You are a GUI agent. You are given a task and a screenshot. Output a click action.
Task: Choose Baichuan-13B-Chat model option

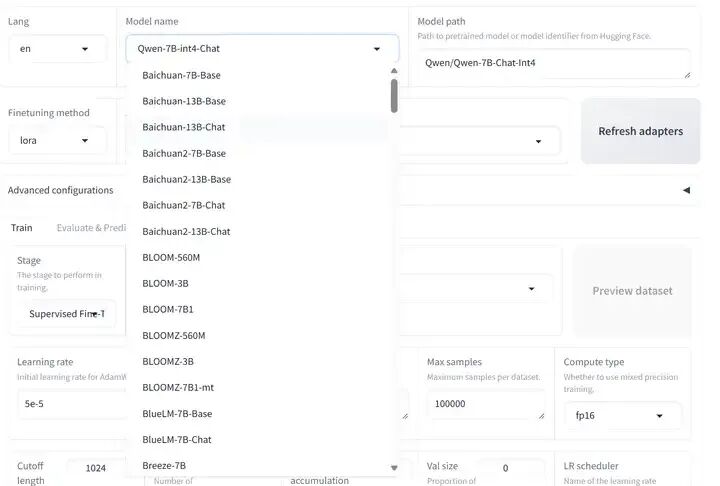click(x=184, y=127)
